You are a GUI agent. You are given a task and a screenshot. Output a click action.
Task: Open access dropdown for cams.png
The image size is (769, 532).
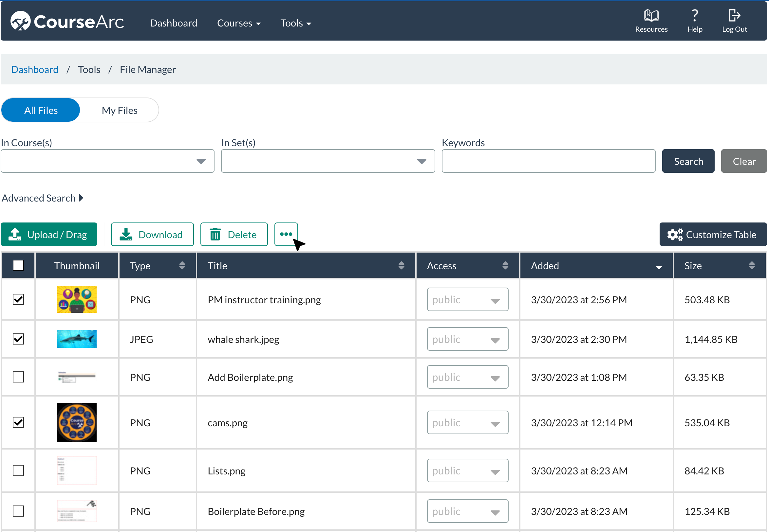tap(467, 423)
